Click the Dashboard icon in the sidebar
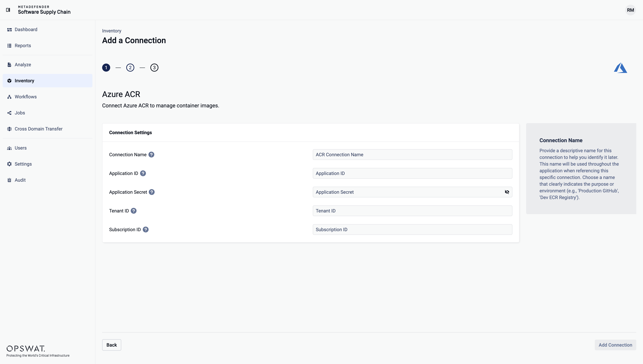 10,29
